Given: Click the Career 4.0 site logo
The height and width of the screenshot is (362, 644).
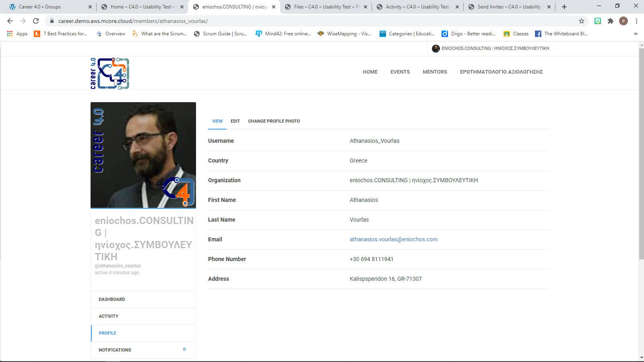Looking at the screenshot, I should tap(110, 73).
